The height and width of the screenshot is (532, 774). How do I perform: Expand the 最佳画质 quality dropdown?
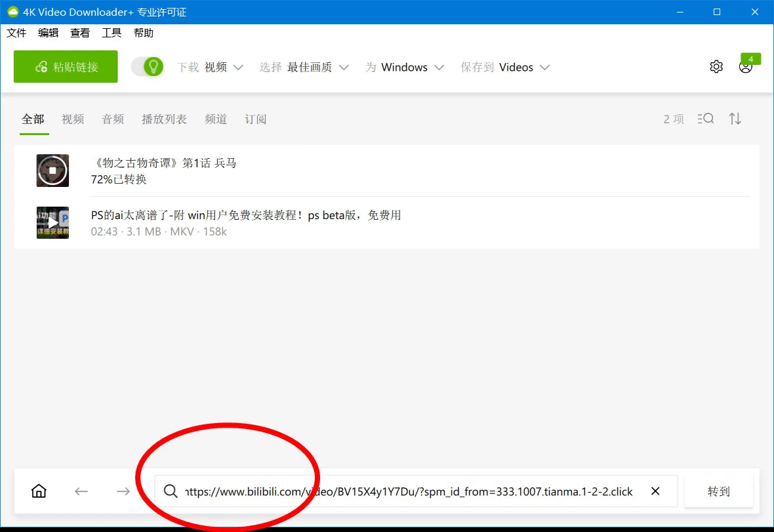[319, 66]
